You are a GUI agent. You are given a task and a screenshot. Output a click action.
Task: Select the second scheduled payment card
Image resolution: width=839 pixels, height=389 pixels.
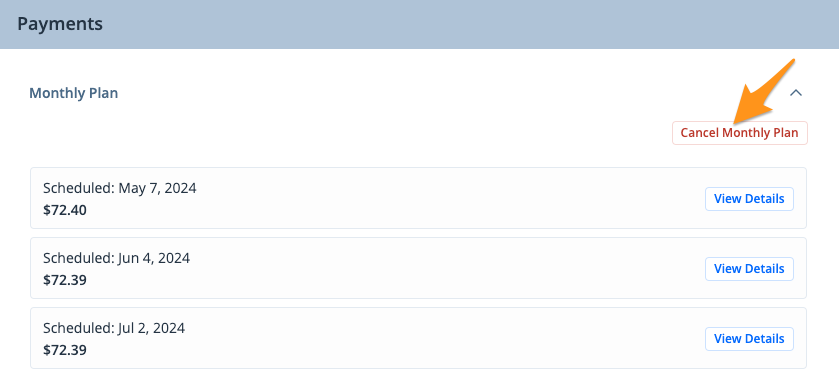coord(418,268)
